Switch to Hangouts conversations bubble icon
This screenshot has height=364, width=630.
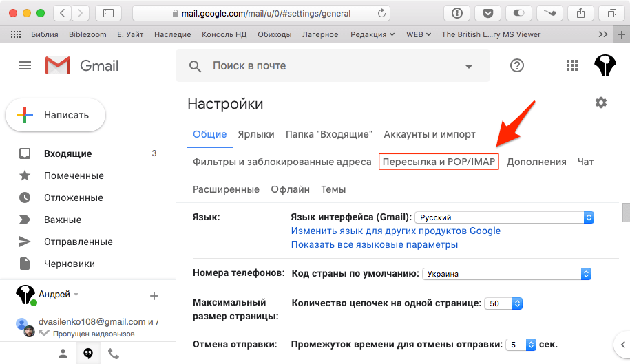[88, 353]
